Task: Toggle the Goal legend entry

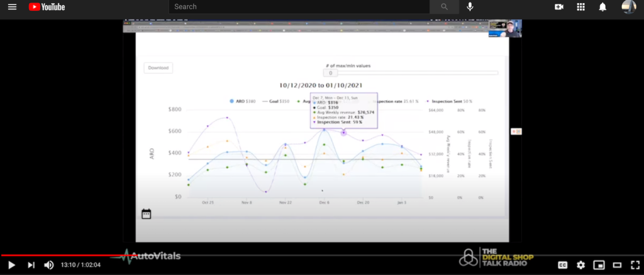Action: pyautogui.click(x=276, y=101)
